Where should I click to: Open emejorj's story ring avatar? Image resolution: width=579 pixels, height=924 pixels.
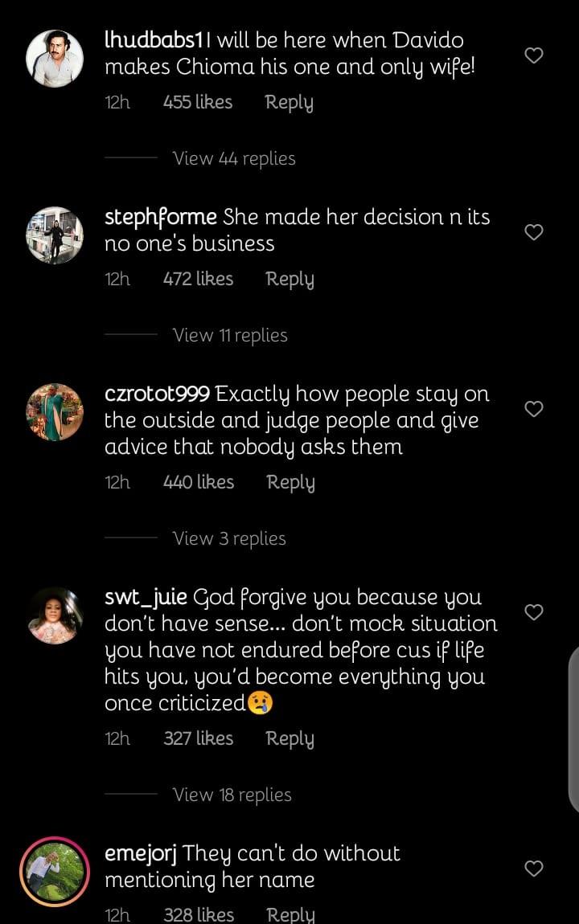click(55, 872)
